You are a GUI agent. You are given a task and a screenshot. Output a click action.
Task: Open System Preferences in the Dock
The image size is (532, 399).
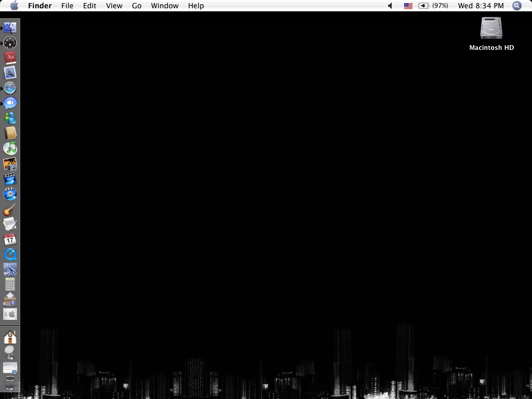[x=10, y=314]
